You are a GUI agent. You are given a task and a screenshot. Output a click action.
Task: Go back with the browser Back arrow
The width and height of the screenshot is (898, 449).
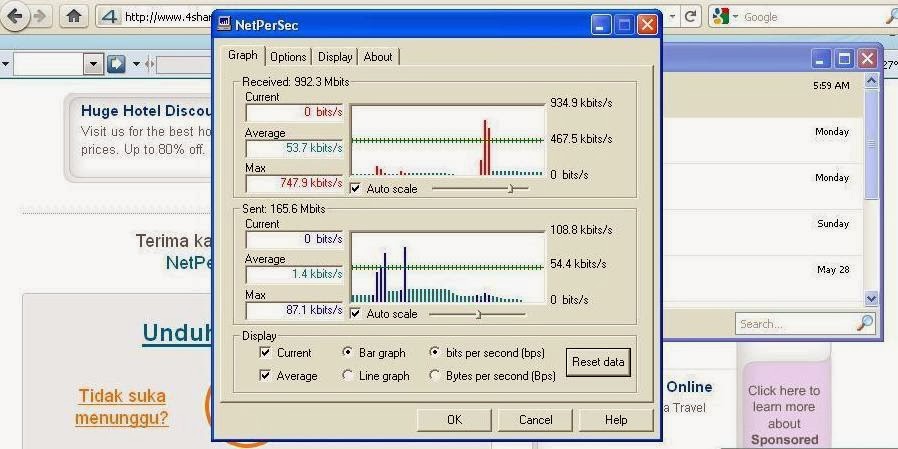pyautogui.click(x=15, y=16)
